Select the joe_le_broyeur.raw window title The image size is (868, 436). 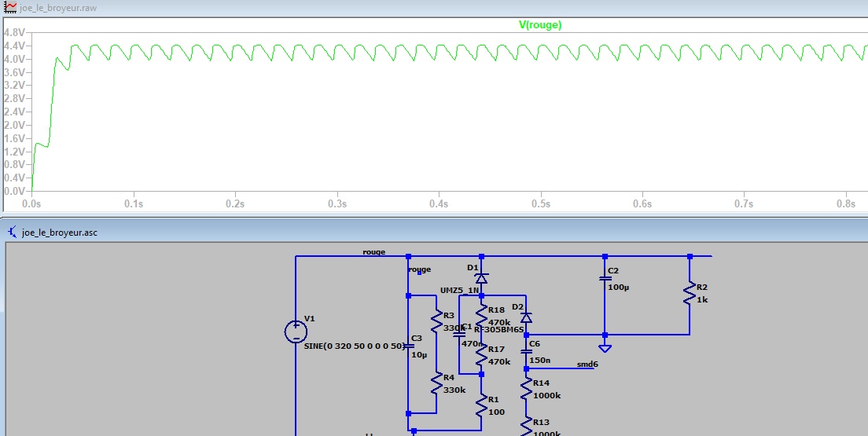point(58,9)
